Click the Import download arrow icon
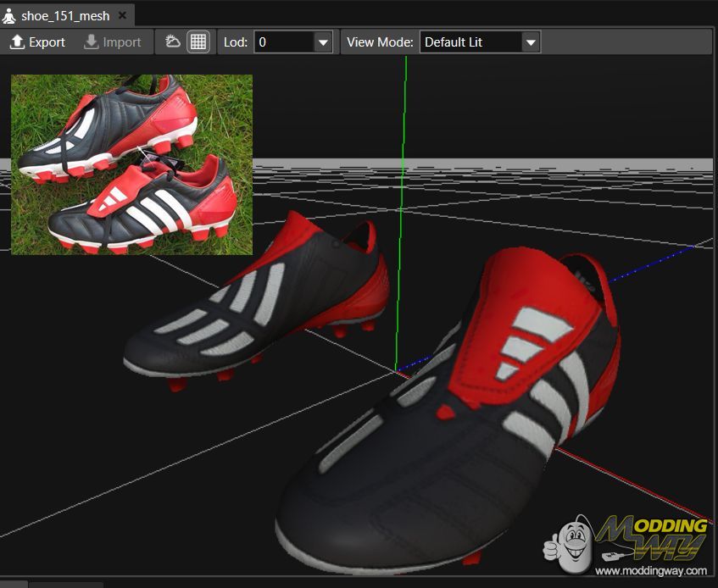718x588 pixels. coord(91,42)
